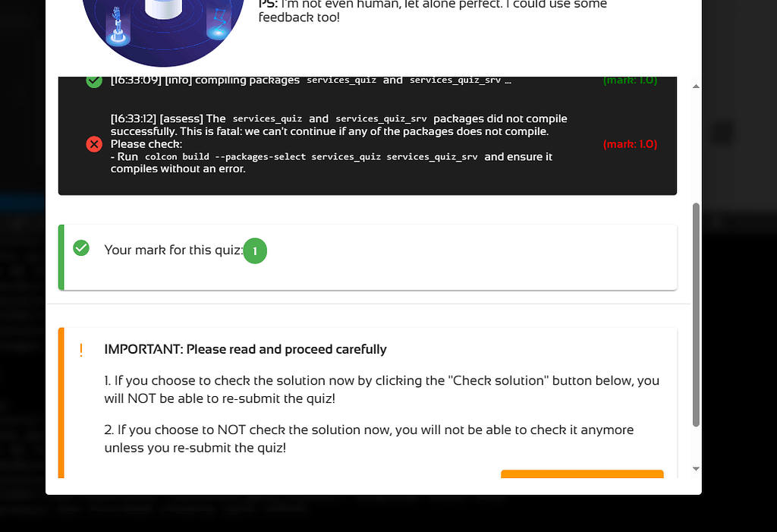Click the modal scrollbar up arrow
Image resolution: width=777 pixels, height=532 pixels.
(696, 87)
